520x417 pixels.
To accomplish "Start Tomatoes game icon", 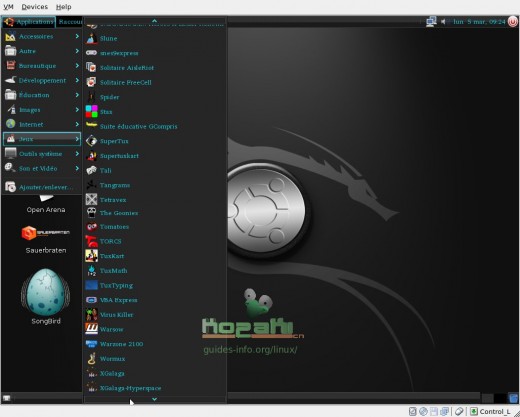I will point(91,227).
